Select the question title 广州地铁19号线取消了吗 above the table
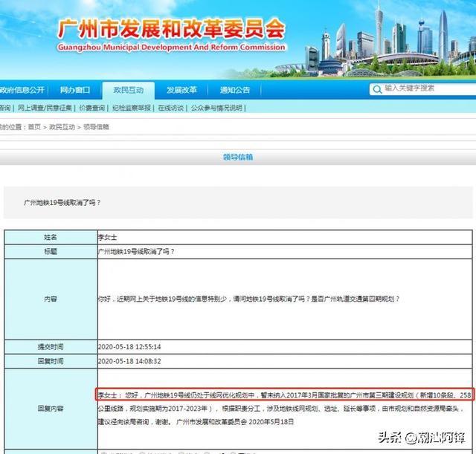This screenshot has width=476, height=454. [x=62, y=203]
